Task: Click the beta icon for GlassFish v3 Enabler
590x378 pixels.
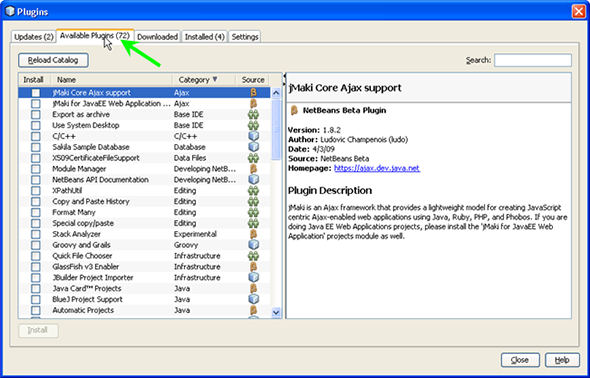Action: click(x=254, y=267)
